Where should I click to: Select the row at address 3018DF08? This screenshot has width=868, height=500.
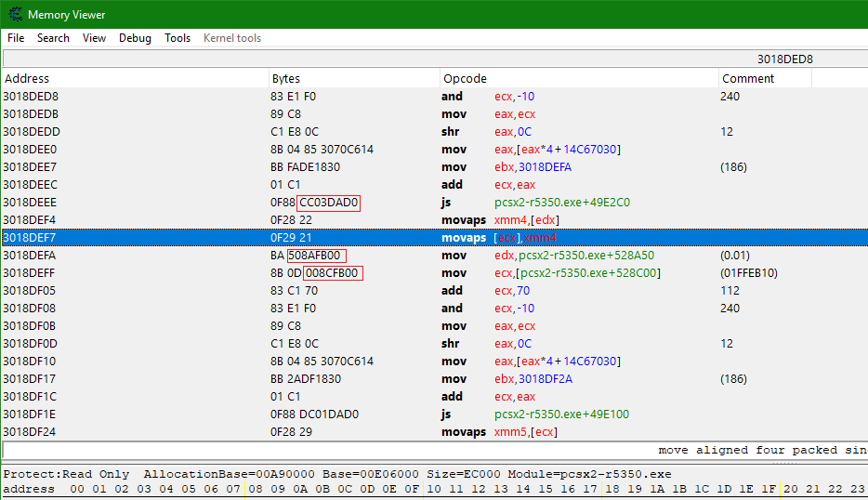pos(435,309)
